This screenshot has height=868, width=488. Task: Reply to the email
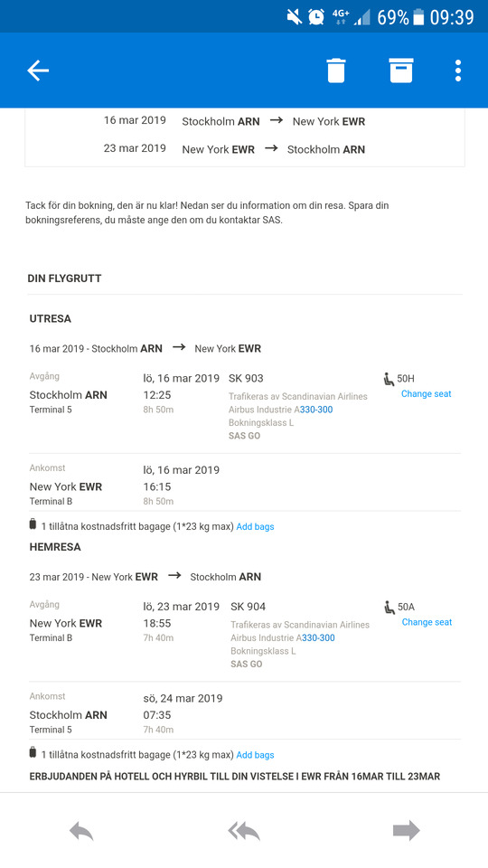click(x=81, y=831)
